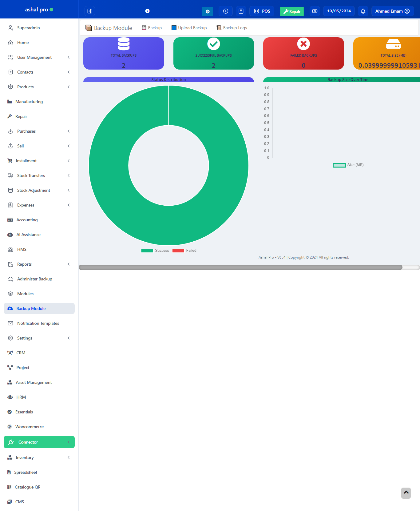Collapse the sidebar using the top toggle icon
This screenshot has height=511, width=420.
(x=90, y=11)
